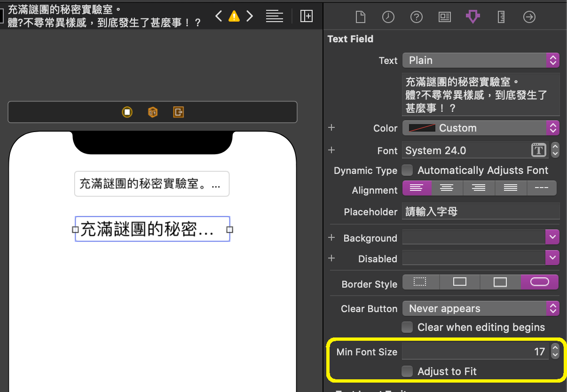
Task: Select the First Responder cube icon
Action: pos(153,112)
